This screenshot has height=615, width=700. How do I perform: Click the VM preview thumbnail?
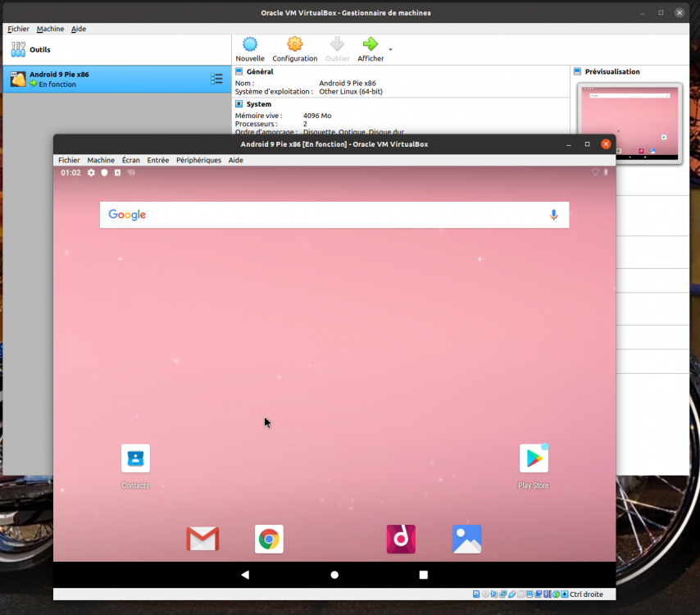point(630,123)
